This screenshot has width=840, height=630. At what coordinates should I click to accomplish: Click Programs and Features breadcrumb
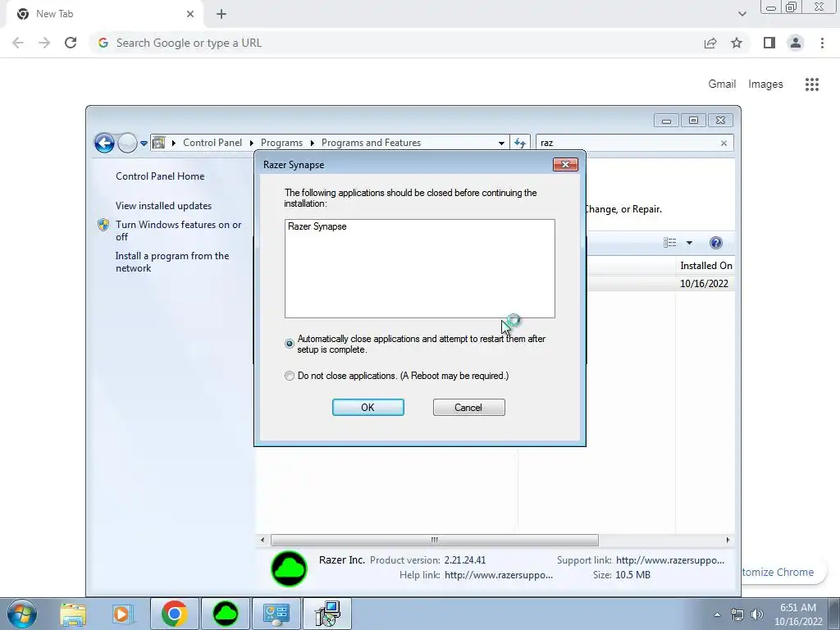[371, 143]
